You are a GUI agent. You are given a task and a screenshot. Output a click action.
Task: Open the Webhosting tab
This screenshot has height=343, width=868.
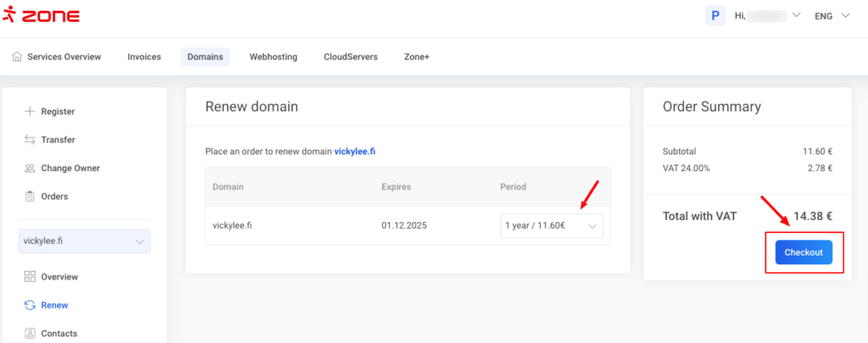pyautogui.click(x=273, y=57)
